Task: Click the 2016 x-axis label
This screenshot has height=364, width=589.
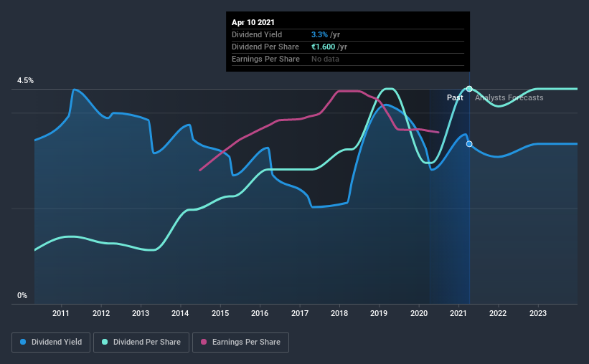Action: click(260, 313)
